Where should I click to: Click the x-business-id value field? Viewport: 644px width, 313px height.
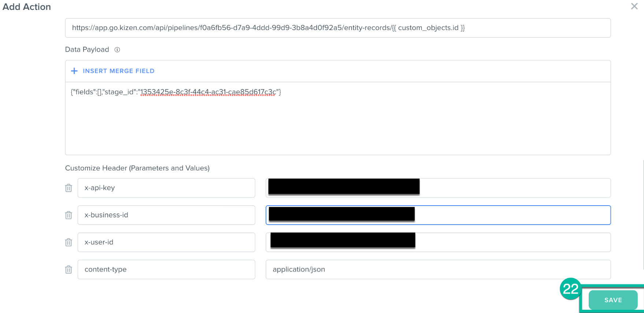(438, 215)
